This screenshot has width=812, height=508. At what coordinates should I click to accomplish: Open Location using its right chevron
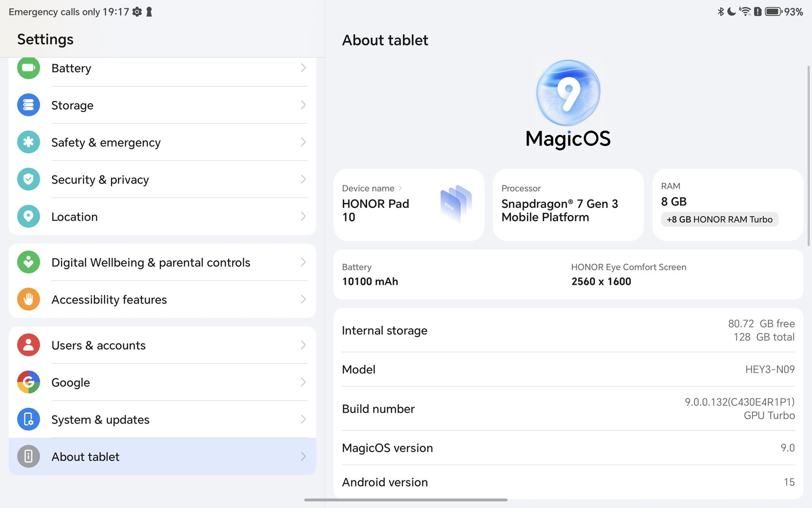coord(303,216)
